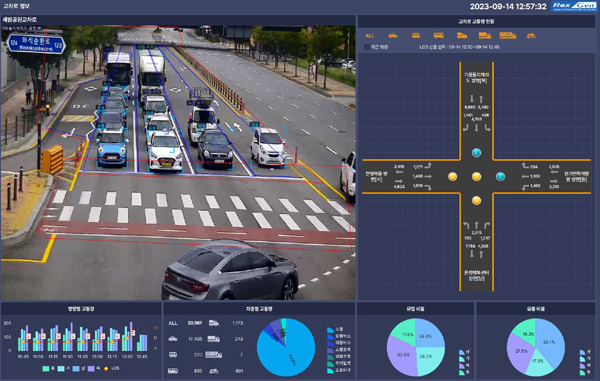Select the small truck vehicle filter icon
This screenshot has height=381, width=600.
pos(462,36)
